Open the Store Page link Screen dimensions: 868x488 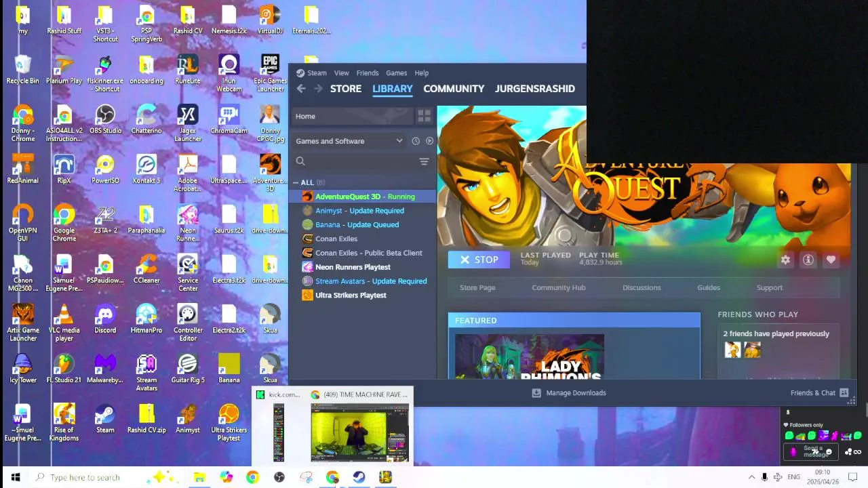(x=477, y=287)
